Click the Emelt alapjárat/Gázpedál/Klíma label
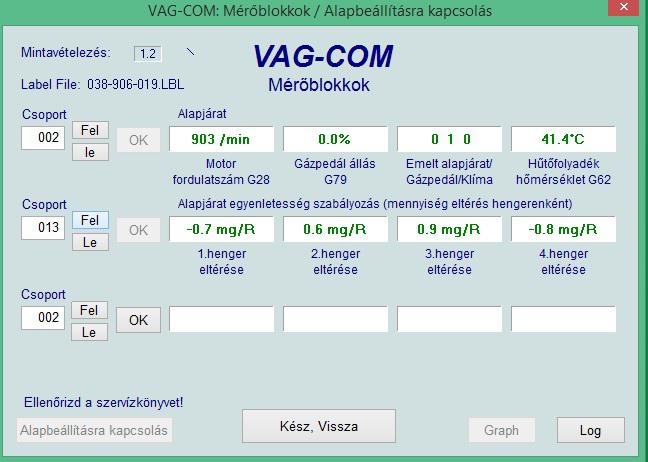The height and width of the screenshot is (462, 648). click(x=449, y=171)
